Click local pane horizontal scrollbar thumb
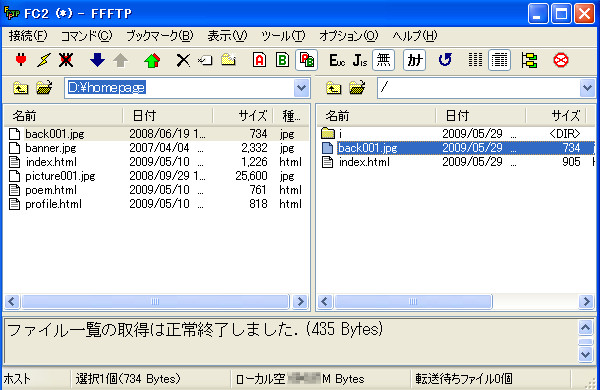The width and height of the screenshot is (600, 390). (x=155, y=302)
